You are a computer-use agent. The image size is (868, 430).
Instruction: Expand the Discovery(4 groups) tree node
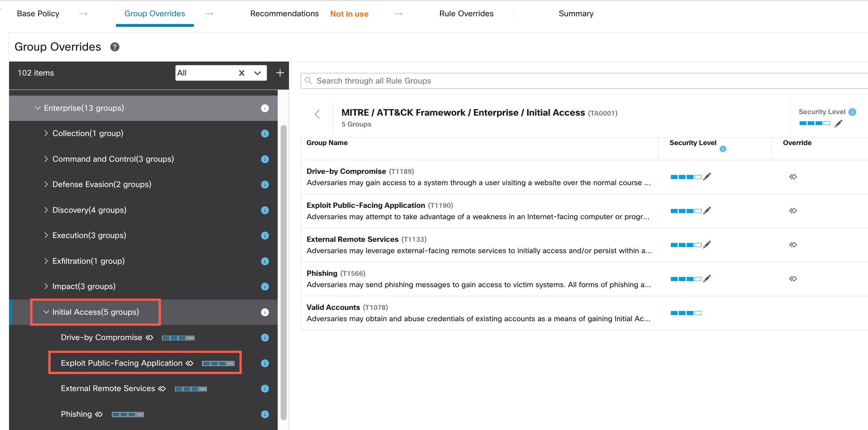pyautogui.click(x=46, y=210)
